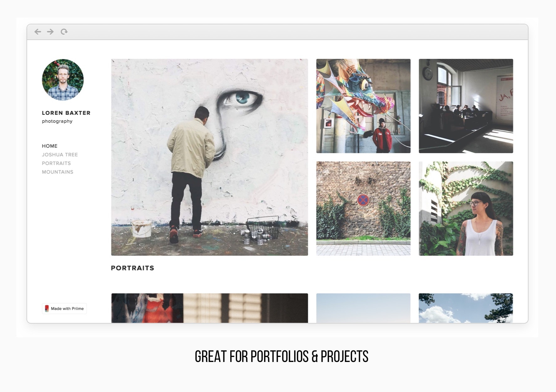Open the colorful dragon kite photo

point(363,106)
